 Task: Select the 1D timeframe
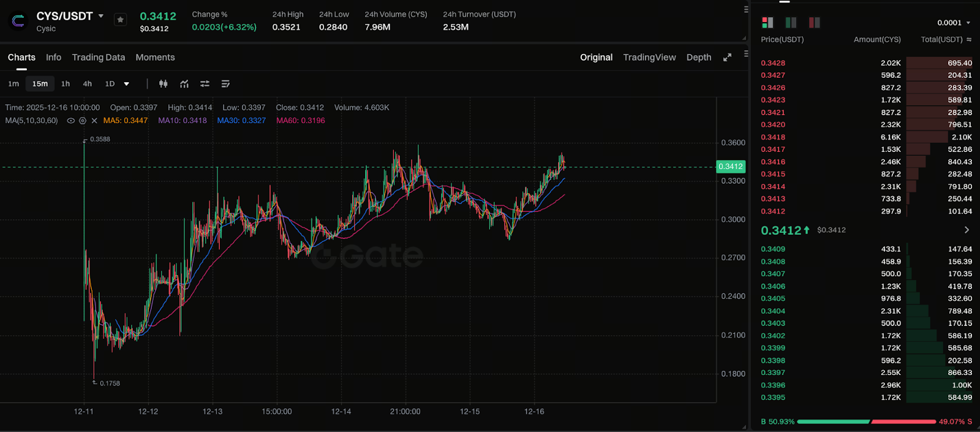(x=110, y=84)
